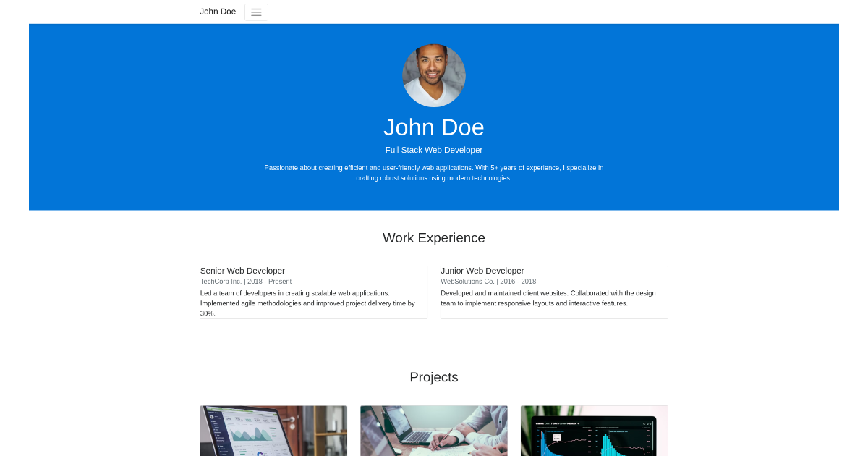Click the John Doe hero title
The height and width of the screenshot is (456, 868).
(434, 127)
